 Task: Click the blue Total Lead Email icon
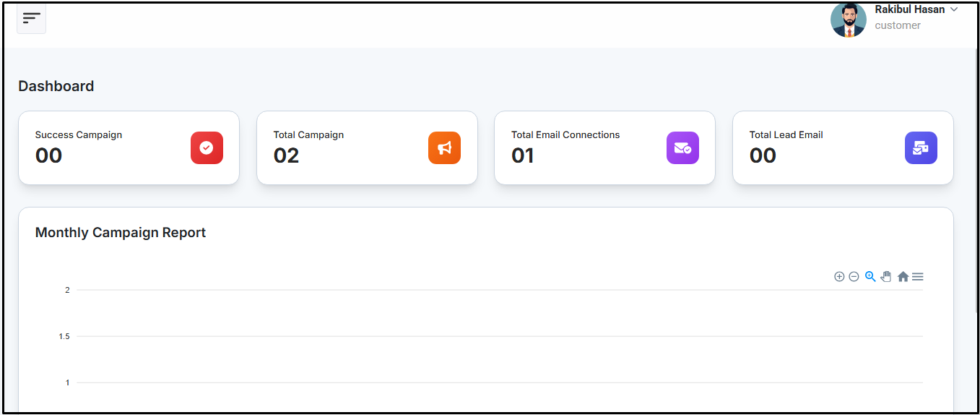coord(921,147)
